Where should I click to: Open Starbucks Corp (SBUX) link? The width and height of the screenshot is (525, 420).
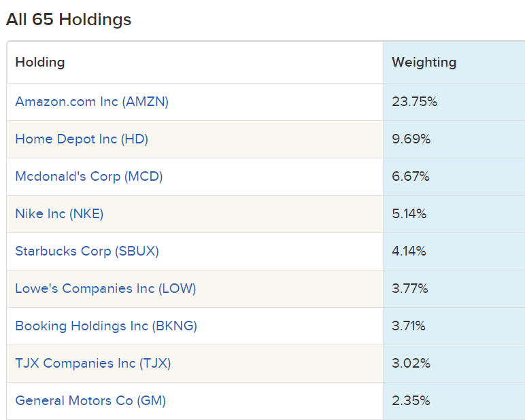pyautogui.click(x=87, y=251)
